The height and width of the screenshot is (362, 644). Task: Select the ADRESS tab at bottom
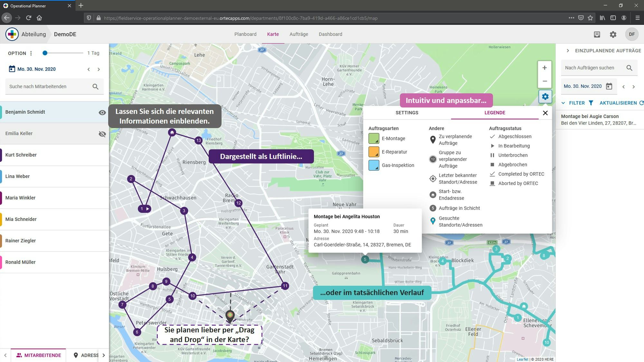[86, 355]
